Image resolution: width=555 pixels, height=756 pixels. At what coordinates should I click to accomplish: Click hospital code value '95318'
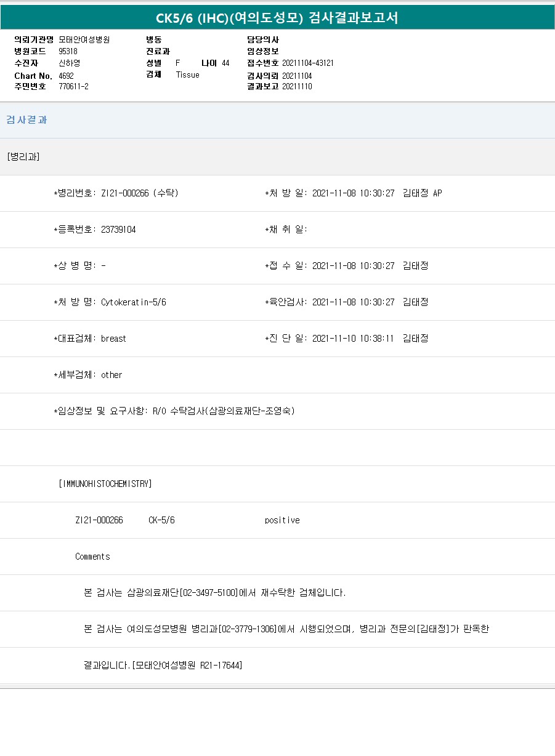pyautogui.click(x=68, y=51)
